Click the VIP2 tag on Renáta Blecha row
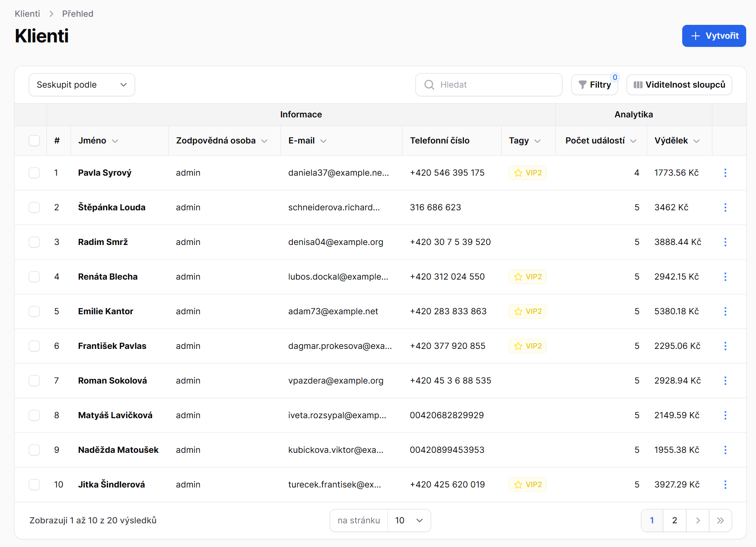The image size is (756, 547). click(528, 277)
